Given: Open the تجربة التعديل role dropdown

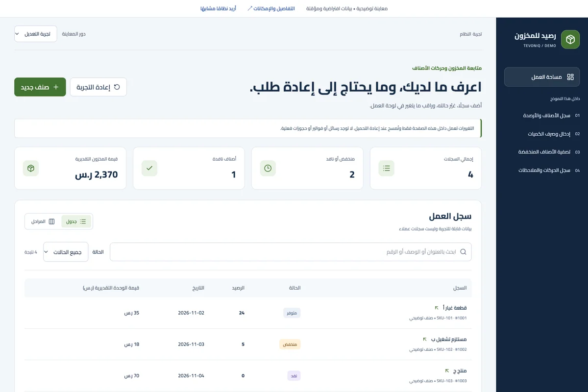Looking at the screenshot, I should (x=36, y=34).
